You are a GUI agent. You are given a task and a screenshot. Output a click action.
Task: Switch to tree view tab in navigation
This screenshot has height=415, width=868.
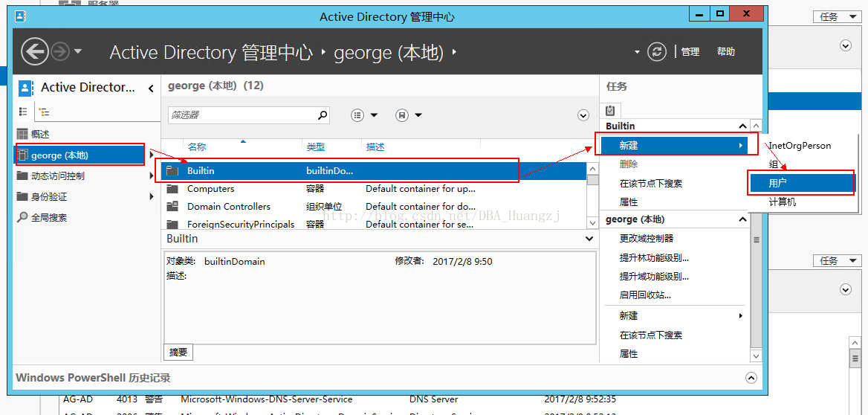44,112
